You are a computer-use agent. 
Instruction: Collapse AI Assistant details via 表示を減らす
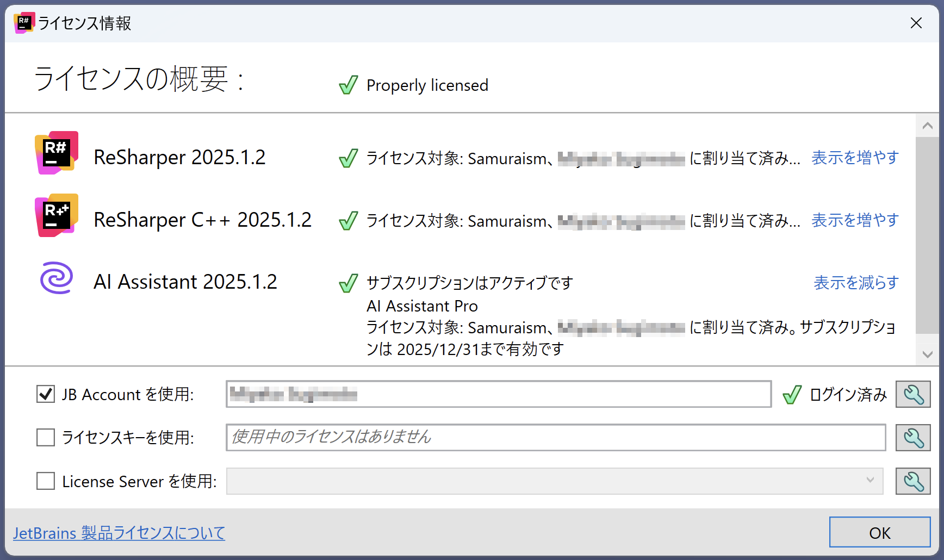[856, 283]
